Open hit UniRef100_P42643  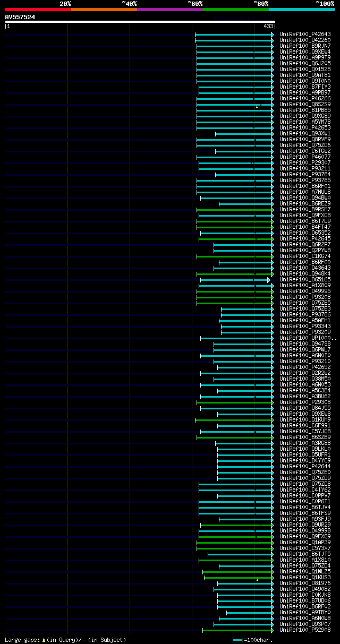point(305,34)
